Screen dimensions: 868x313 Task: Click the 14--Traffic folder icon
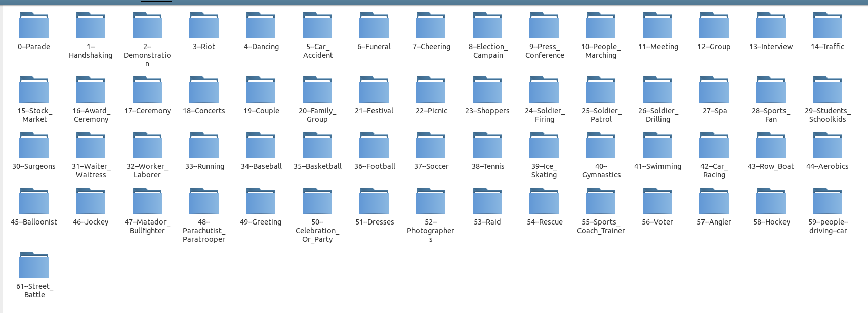click(x=828, y=26)
